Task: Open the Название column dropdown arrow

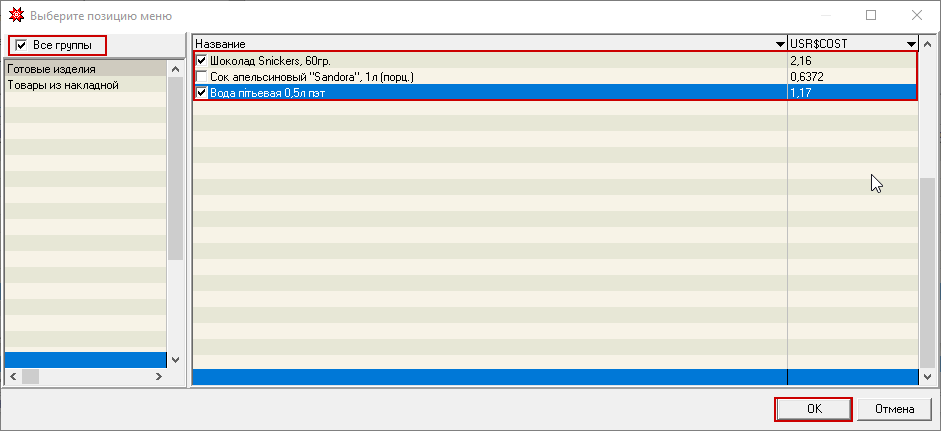Action: point(780,45)
